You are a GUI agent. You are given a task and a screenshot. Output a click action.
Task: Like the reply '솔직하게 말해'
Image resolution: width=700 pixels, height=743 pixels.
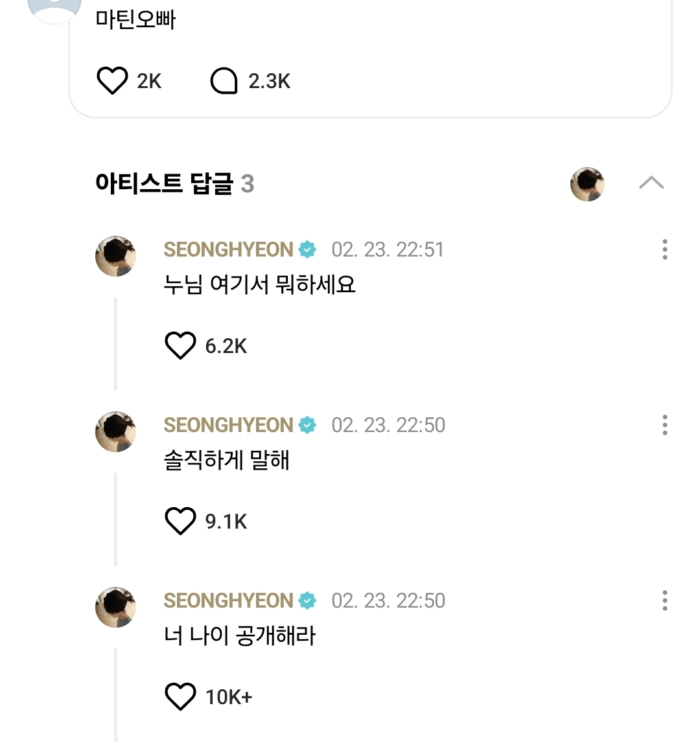tap(180, 521)
